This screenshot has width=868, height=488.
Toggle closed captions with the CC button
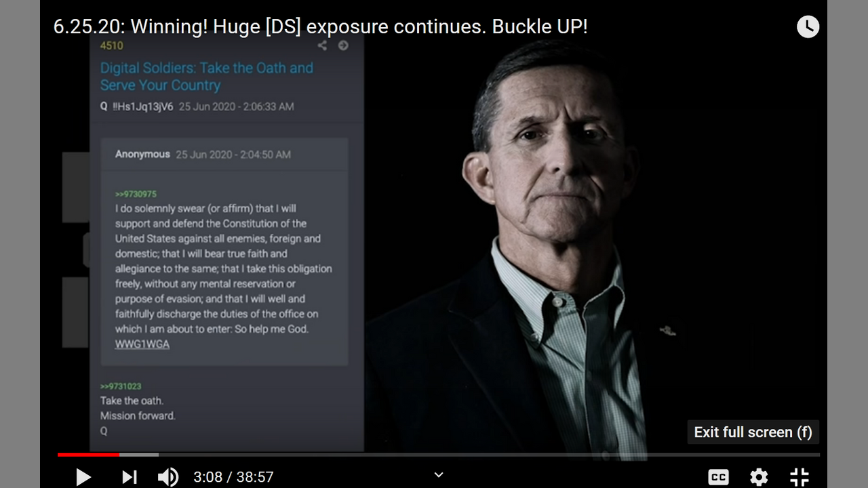click(718, 476)
